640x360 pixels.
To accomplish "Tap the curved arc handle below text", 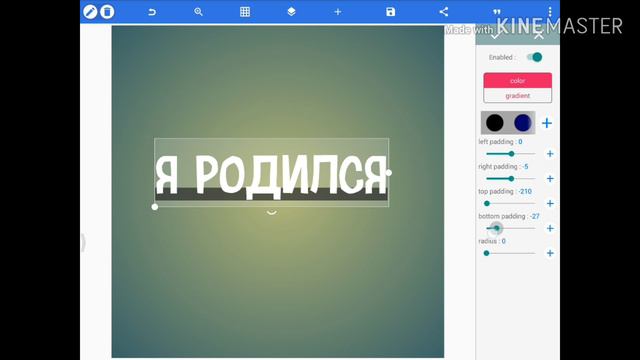I will [x=272, y=213].
